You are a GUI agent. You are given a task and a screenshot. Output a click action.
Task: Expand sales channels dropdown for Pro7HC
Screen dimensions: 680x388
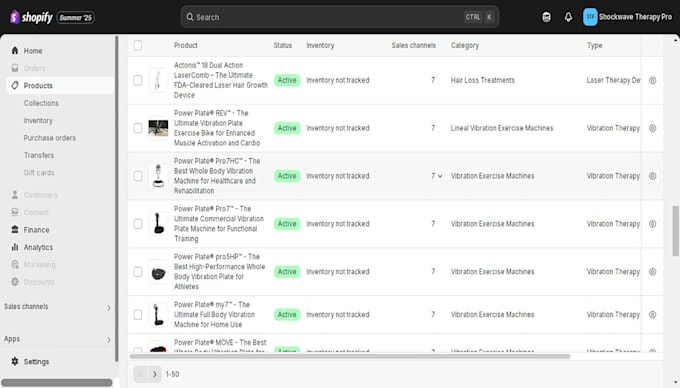pyautogui.click(x=440, y=176)
